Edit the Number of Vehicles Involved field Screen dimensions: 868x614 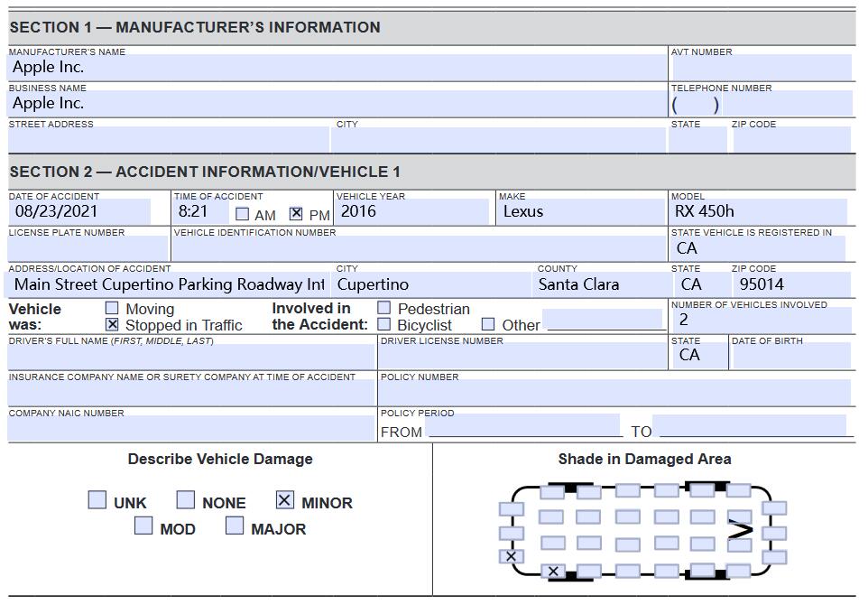[x=762, y=321]
